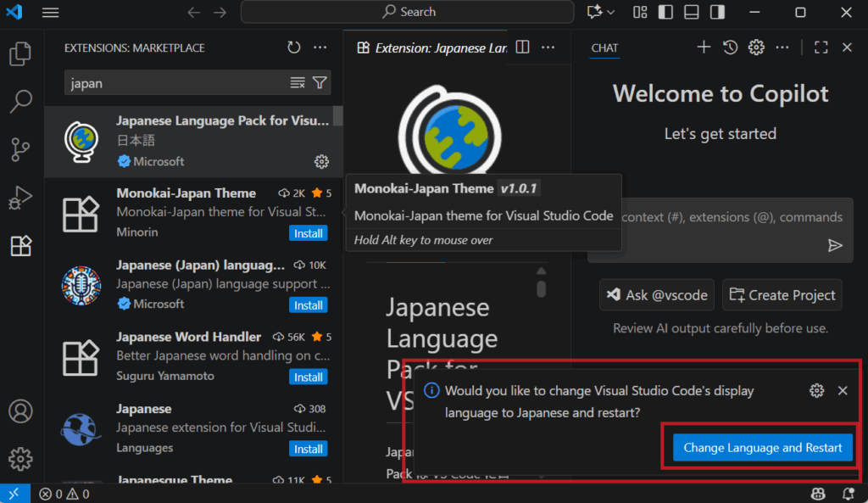868x503 pixels.
Task: Install the Monokai-Japan Theme extension
Action: (309, 233)
